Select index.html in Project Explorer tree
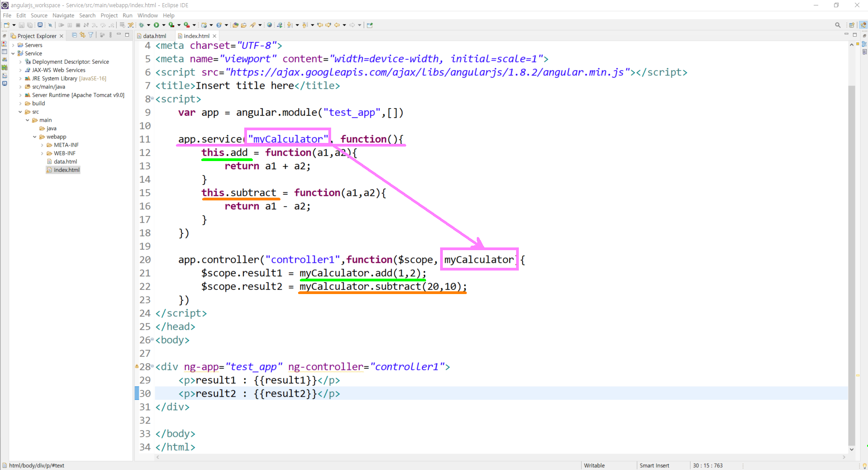The image size is (868, 470). 63,170
